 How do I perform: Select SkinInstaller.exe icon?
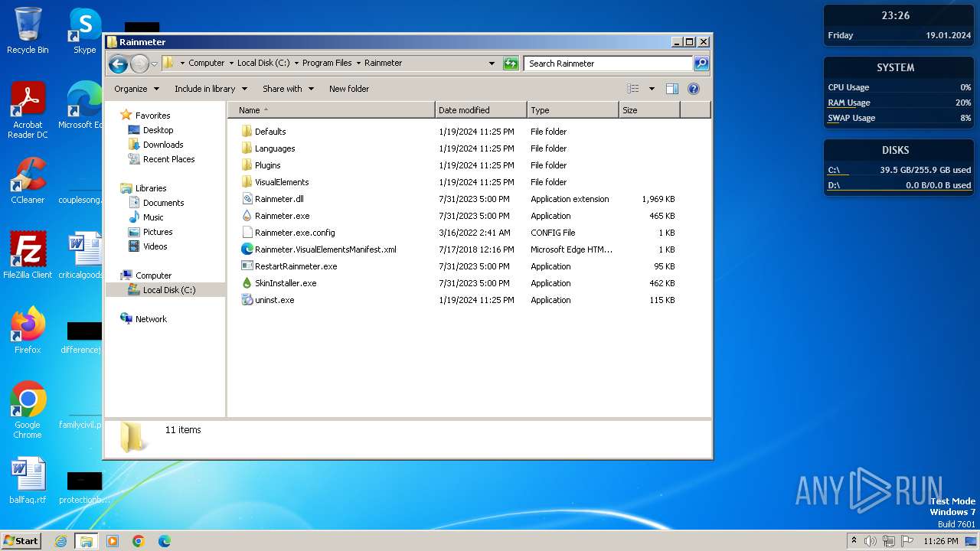tap(247, 283)
